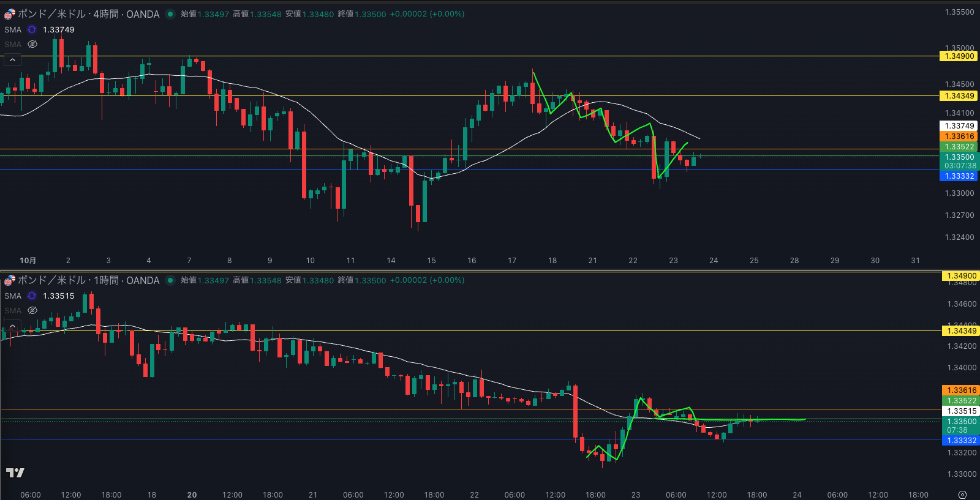The image size is (980, 500).
Task: Click green market status dot on 4-hour chart
Action: point(170,14)
